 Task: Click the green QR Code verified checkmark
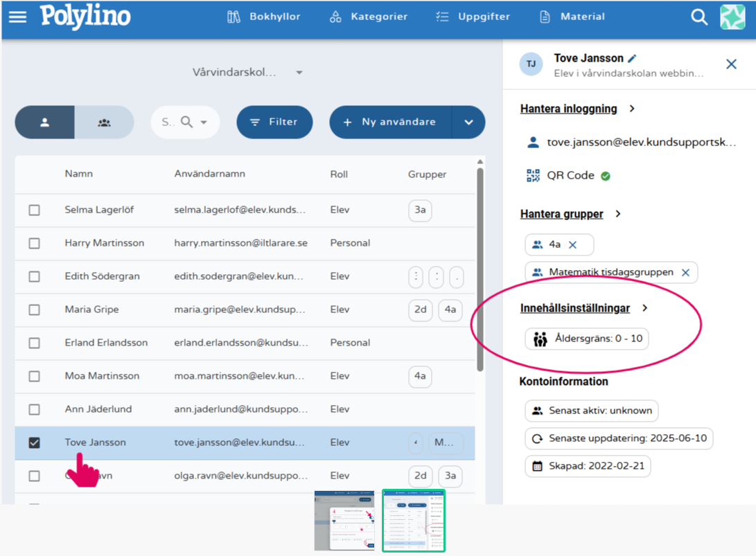[606, 177]
